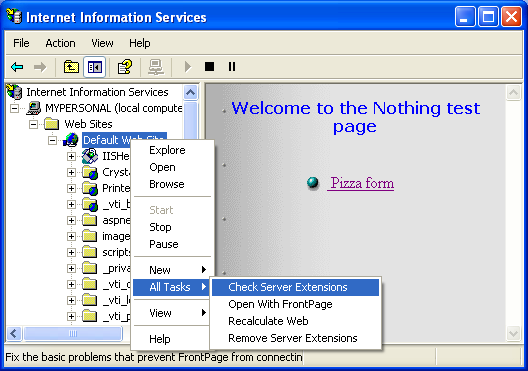The width and height of the screenshot is (528, 371).
Task: Click the IISHelp virtual directory icon
Action: pos(90,156)
